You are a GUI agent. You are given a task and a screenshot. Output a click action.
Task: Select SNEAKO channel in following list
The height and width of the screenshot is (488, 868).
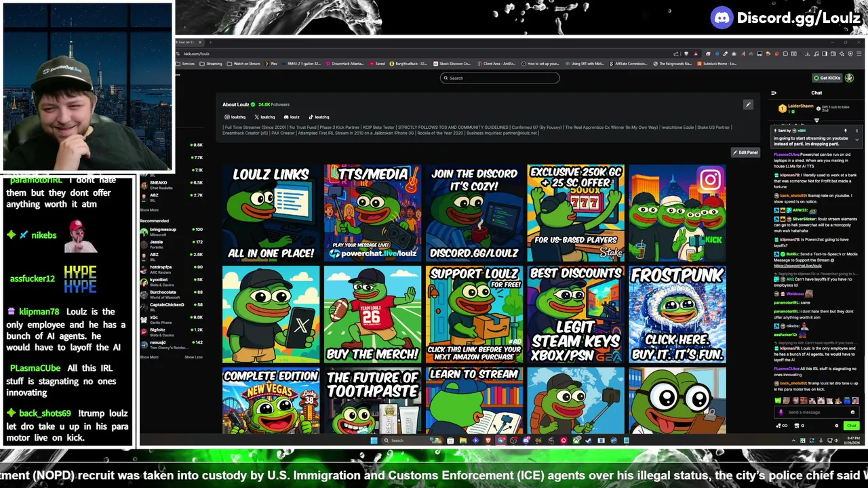pos(172,185)
